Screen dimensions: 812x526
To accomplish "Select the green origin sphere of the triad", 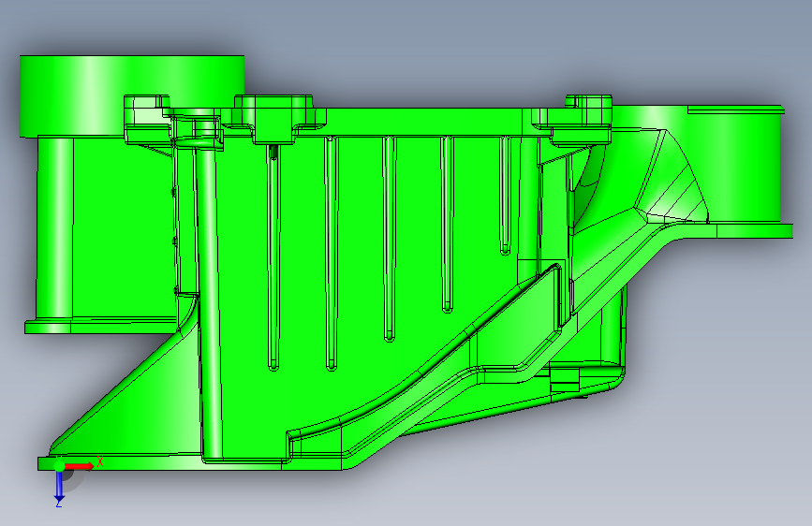I will [x=60, y=465].
